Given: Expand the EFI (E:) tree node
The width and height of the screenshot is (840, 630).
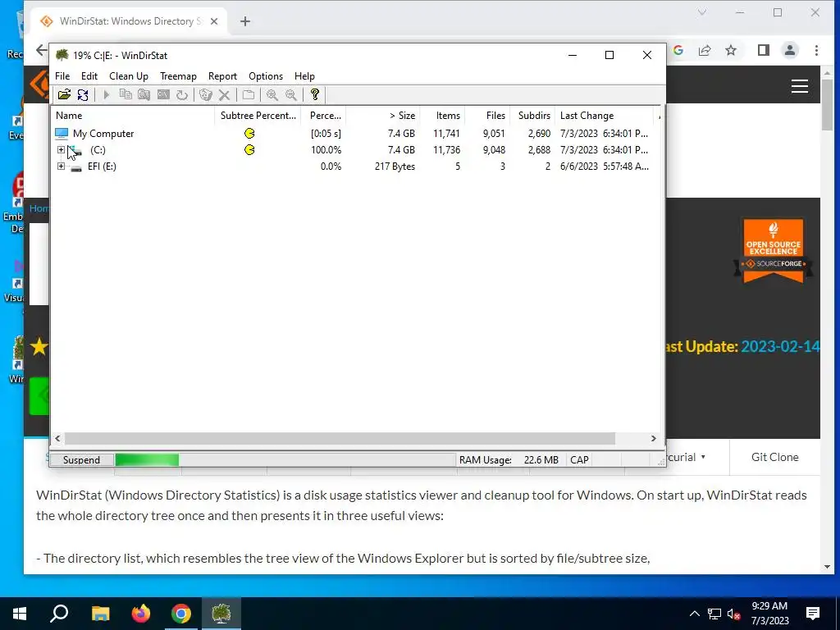Looking at the screenshot, I should (x=61, y=167).
